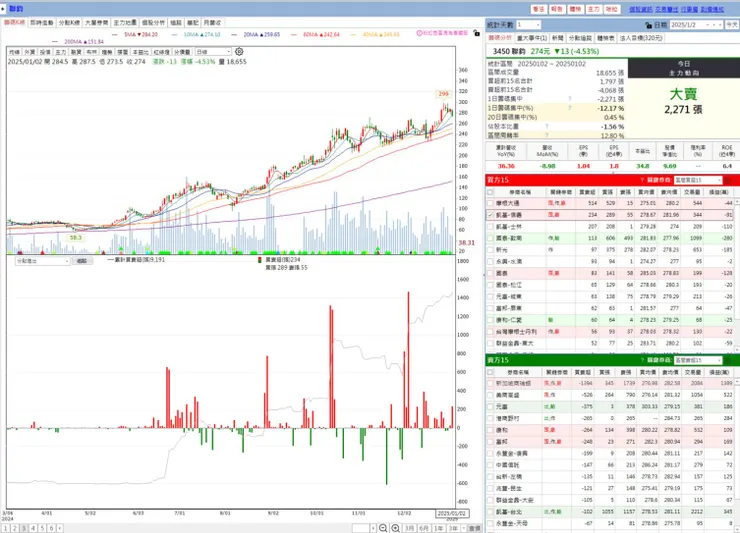Expand the arrow after the 3年 range button
The width and height of the screenshot is (740, 533).
point(463,528)
